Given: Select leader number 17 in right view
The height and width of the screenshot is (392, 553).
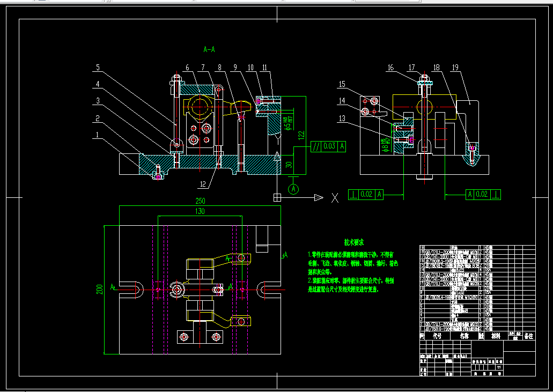Looking at the screenshot, I should (412, 68).
